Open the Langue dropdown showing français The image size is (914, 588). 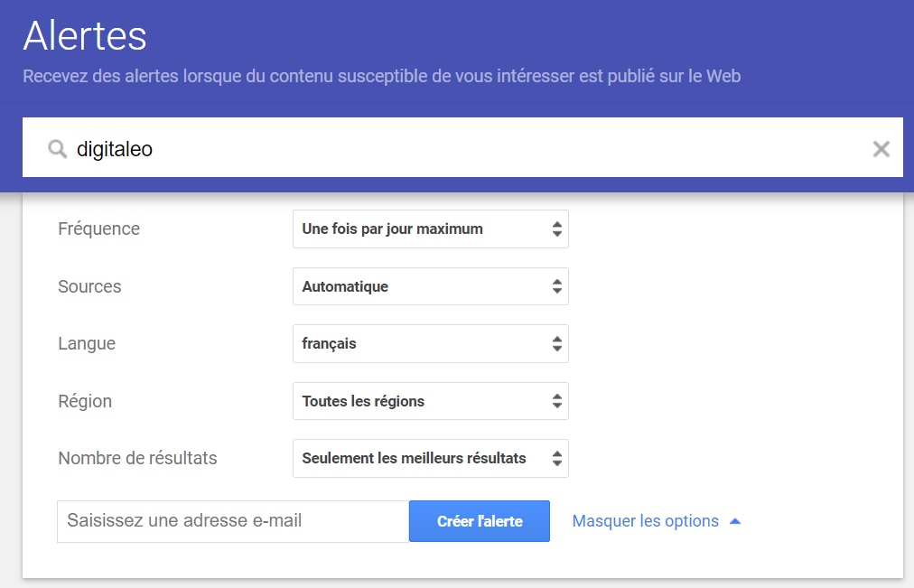(x=430, y=343)
